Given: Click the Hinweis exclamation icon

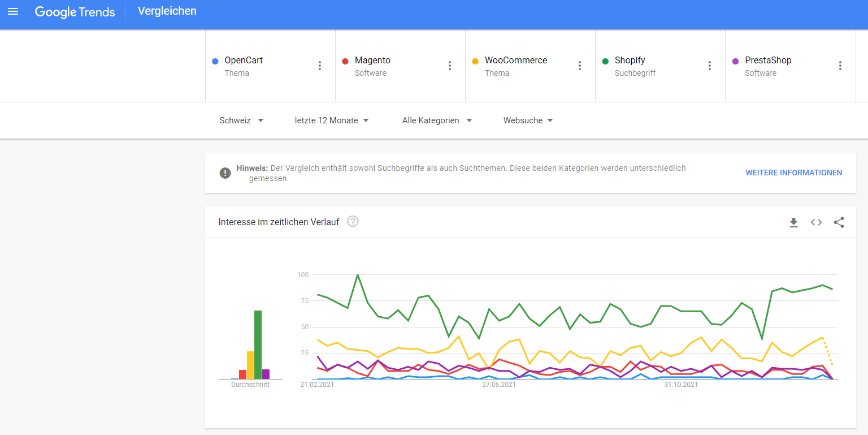Looking at the screenshot, I should (x=225, y=173).
